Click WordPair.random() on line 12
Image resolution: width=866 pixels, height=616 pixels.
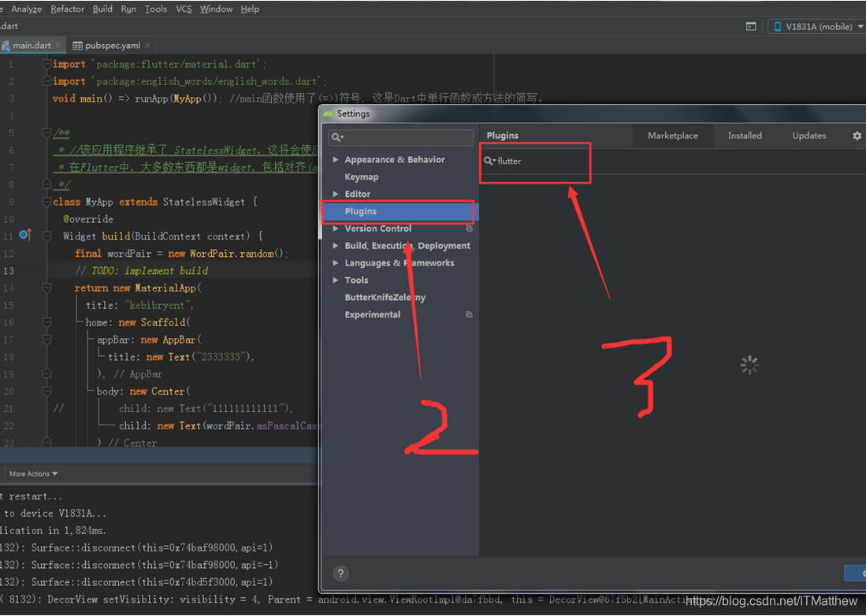click(236, 254)
